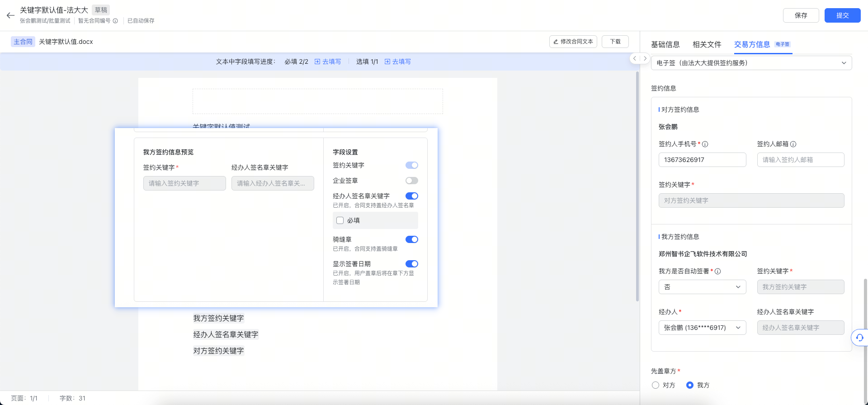This screenshot has height=405, width=868.
Task: Click 我方签约关键字 field in right panel
Action: coord(801,287)
